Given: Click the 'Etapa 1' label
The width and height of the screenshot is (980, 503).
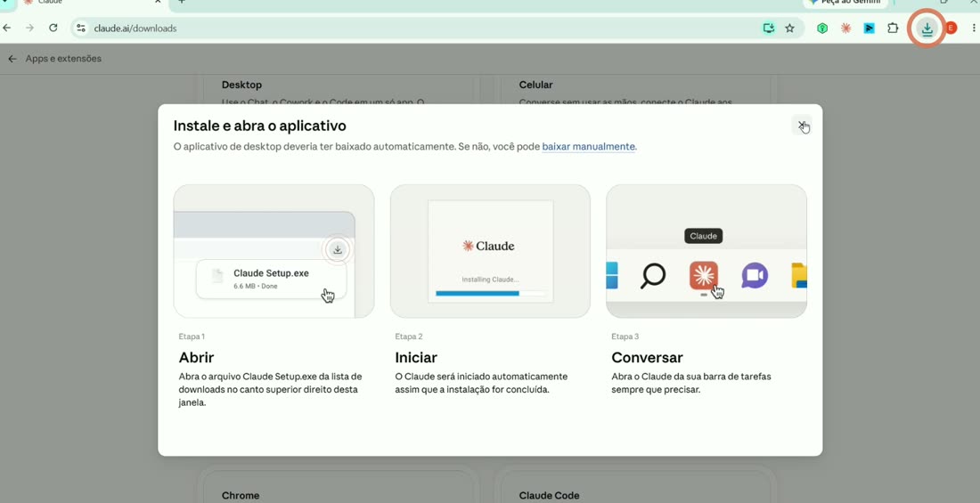Looking at the screenshot, I should [x=192, y=337].
